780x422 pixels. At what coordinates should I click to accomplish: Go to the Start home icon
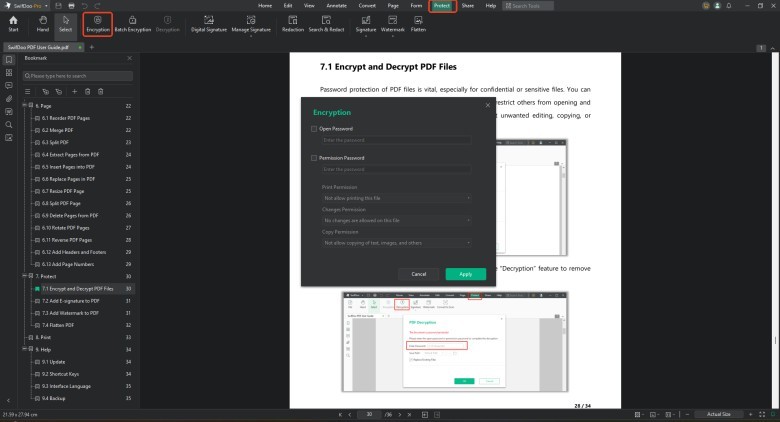pyautogui.click(x=13, y=23)
